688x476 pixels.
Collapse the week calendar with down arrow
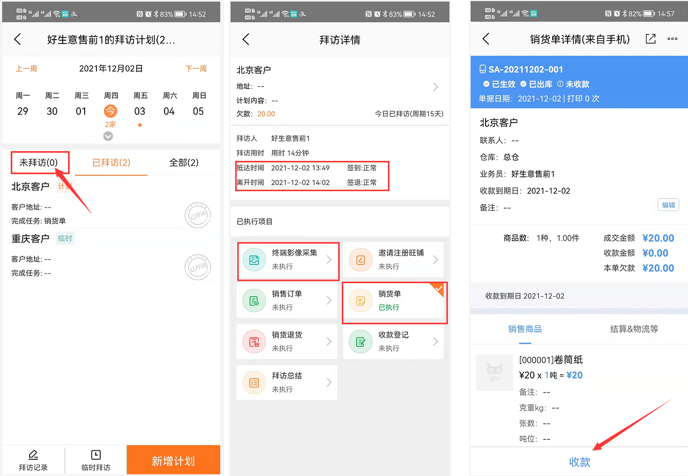[108, 136]
